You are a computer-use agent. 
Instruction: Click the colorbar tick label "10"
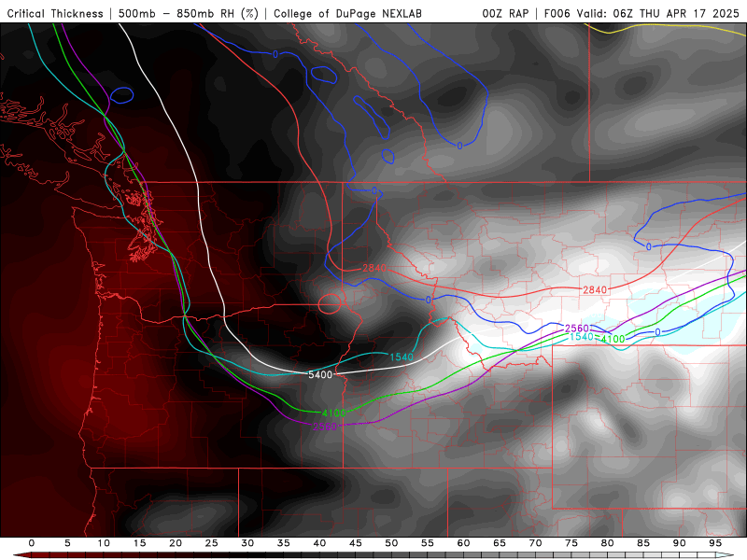[104, 543]
